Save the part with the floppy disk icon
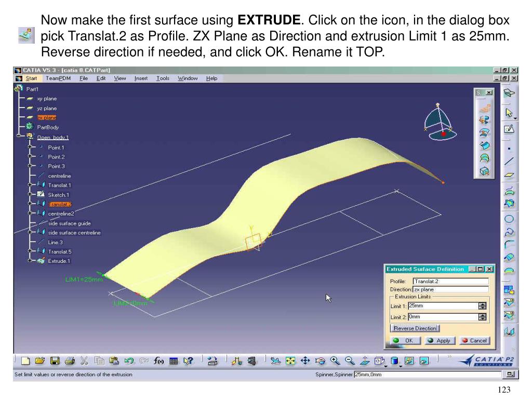Viewport: 532px width, 399px height. click(x=55, y=361)
